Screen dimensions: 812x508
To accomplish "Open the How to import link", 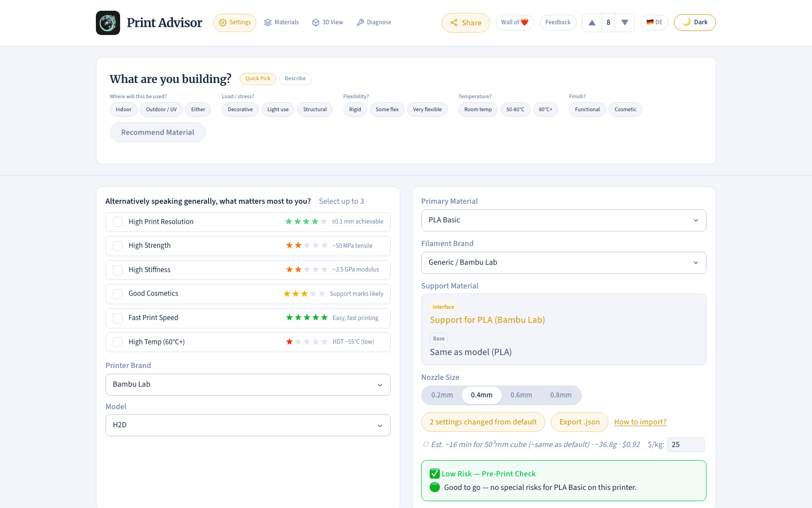I will pyautogui.click(x=640, y=422).
